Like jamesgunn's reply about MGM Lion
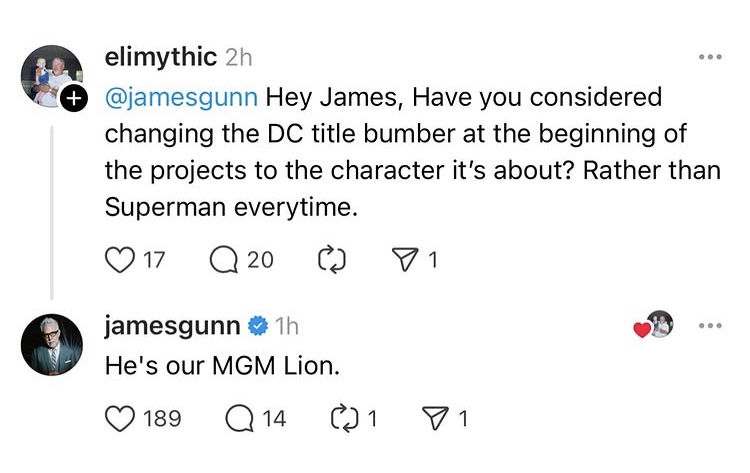 (119, 417)
